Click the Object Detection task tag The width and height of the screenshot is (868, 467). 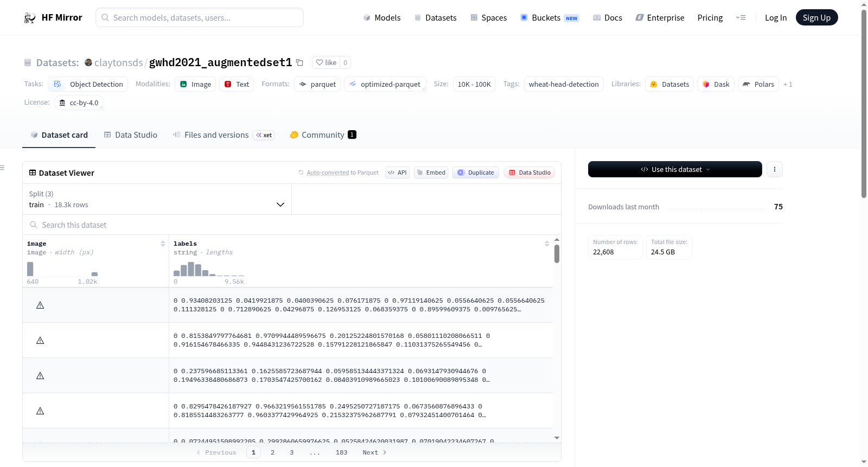88,84
